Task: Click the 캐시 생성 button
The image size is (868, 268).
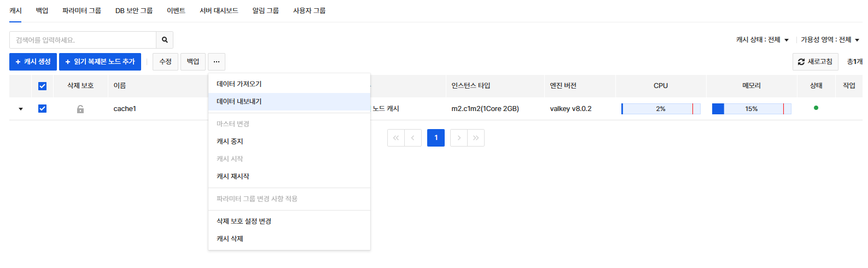Action: click(x=33, y=62)
